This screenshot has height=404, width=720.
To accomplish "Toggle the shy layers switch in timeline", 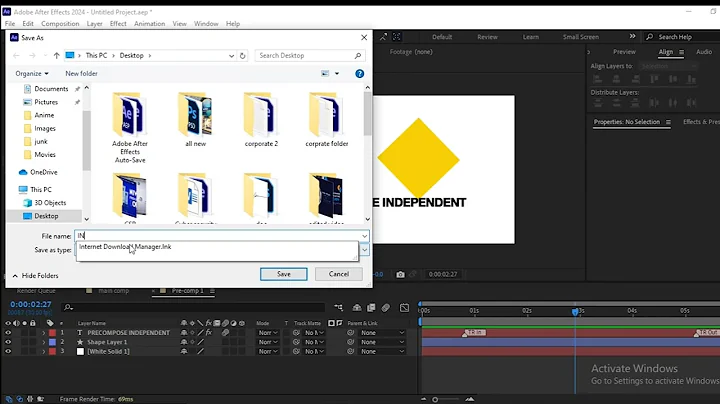I will coord(357,307).
